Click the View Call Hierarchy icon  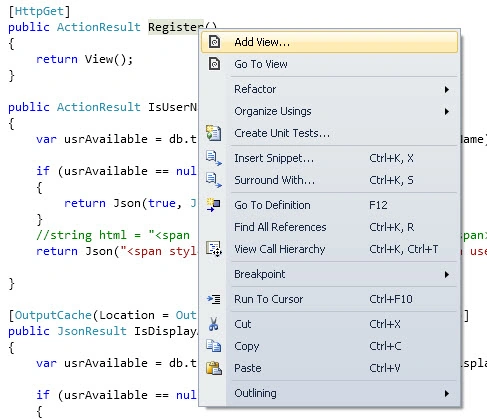click(x=214, y=249)
